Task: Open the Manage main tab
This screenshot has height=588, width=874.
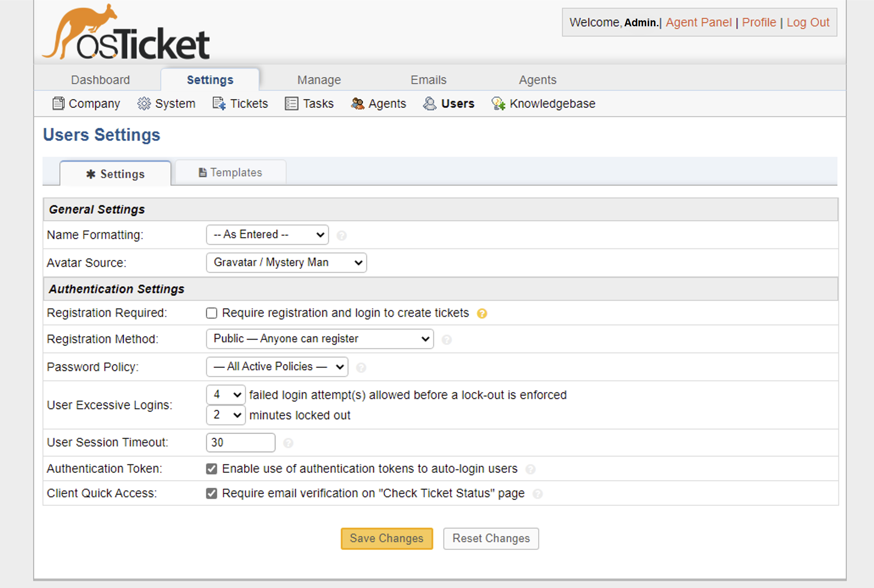Action: pyautogui.click(x=319, y=80)
